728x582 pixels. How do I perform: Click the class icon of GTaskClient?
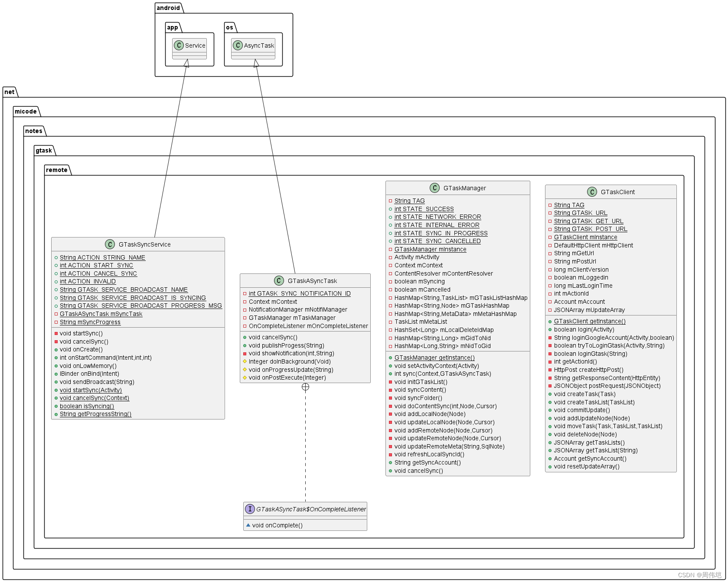pyautogui.click(x=592, y=192)
